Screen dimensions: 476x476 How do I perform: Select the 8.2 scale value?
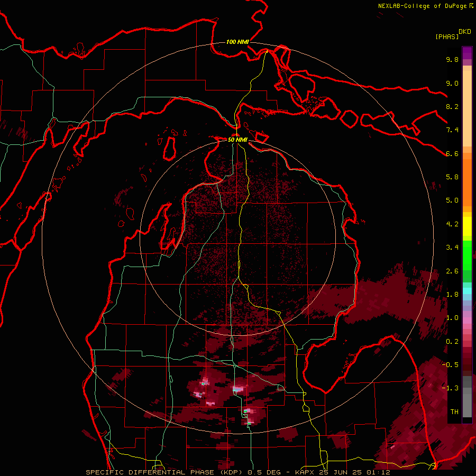452,106
